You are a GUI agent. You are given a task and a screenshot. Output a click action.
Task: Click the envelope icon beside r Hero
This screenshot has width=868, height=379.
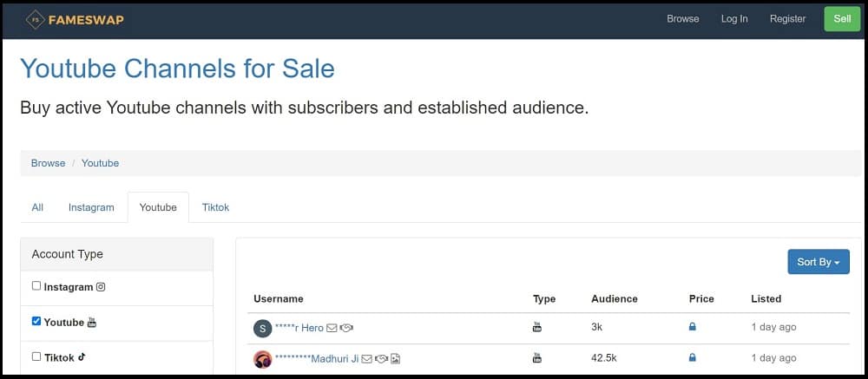(332, 328)
